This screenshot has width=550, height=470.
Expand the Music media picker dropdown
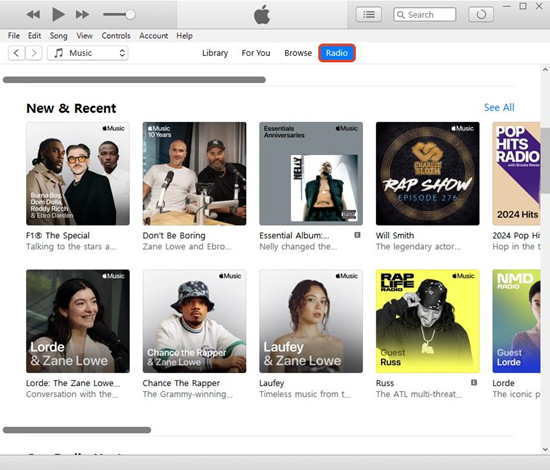[x=88, y=53]
